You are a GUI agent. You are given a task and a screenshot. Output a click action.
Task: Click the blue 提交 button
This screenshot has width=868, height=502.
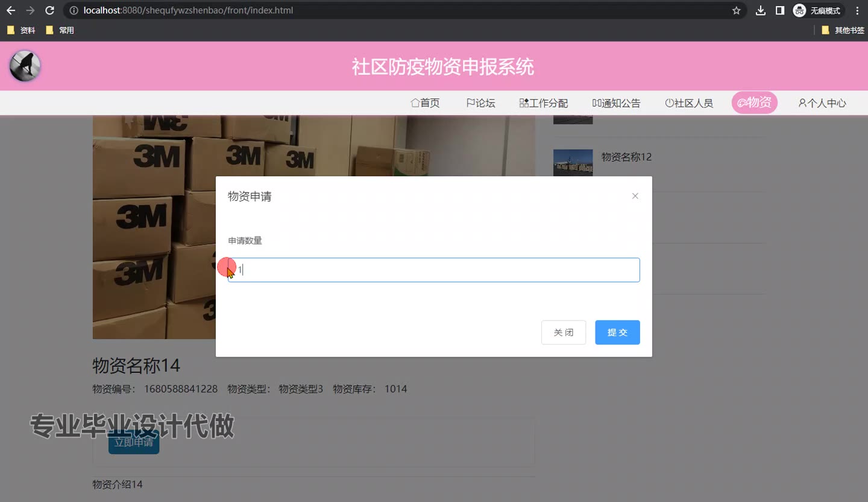[617, 332]
